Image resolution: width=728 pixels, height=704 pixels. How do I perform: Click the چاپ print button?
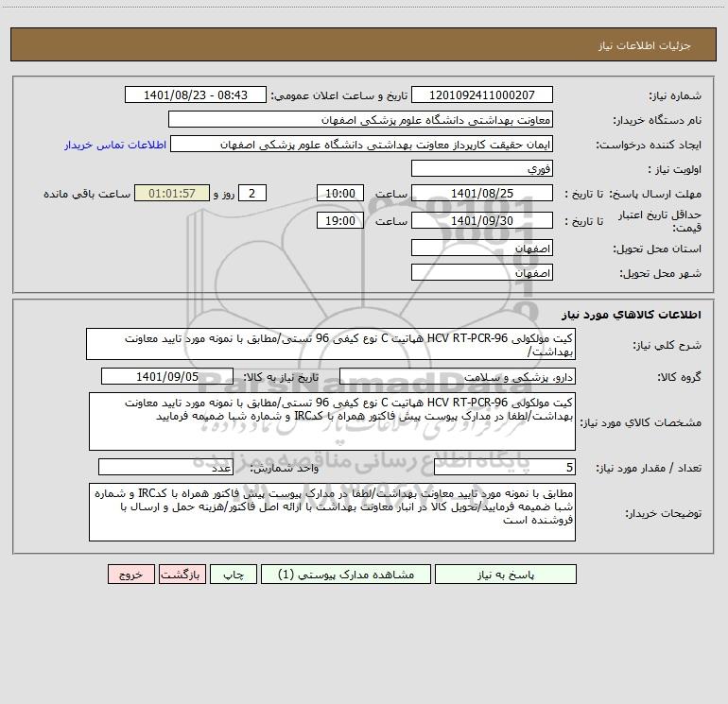(x=234, y=574)
